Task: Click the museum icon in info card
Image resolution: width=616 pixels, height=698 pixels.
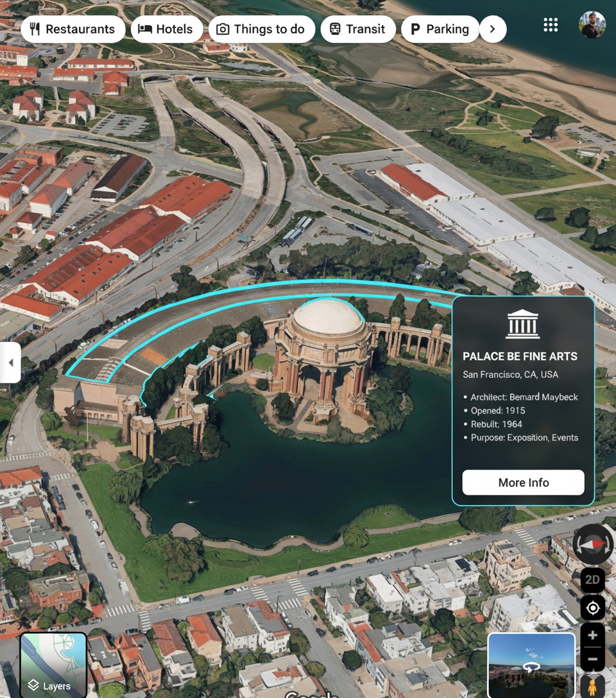Action: pyautogui.click(x=523, y=324)
